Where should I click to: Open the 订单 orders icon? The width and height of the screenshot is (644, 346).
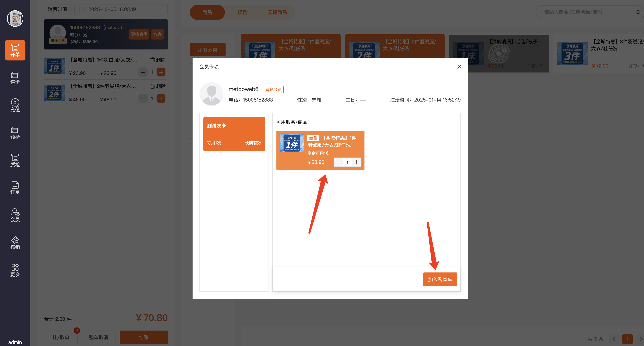pyautogui.click(x=15, y=188)
